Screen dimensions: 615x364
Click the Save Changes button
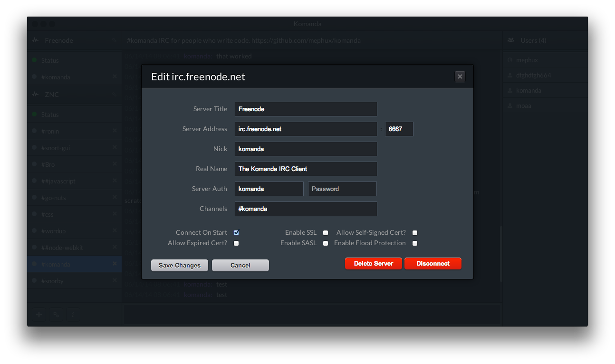(x=180, y=265)
